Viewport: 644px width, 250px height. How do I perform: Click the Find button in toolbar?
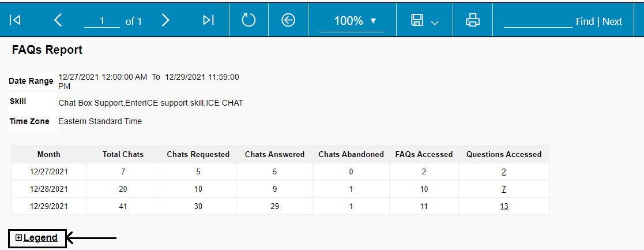tap(585, 21)
